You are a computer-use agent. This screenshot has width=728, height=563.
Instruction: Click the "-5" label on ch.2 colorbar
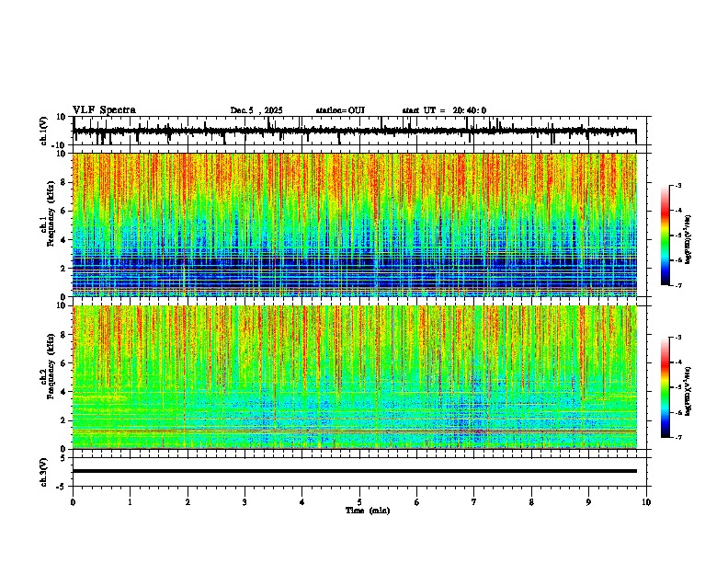click(x=677, y=387)
